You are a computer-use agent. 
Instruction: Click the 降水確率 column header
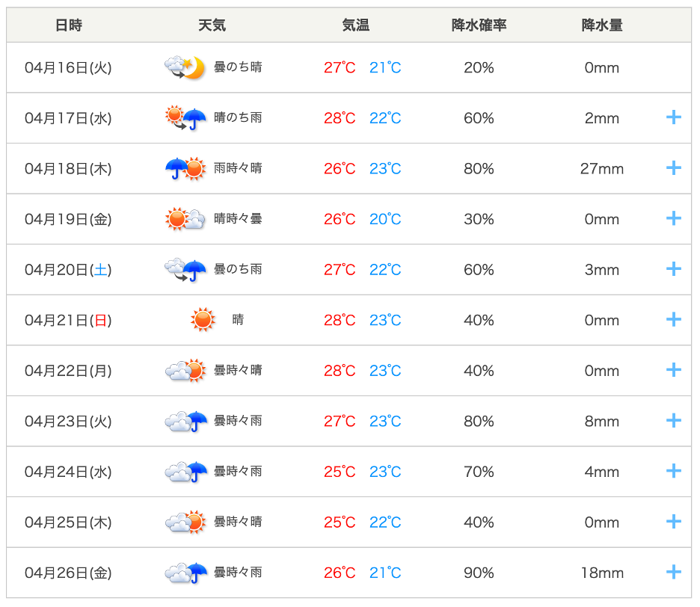[479, 25]
